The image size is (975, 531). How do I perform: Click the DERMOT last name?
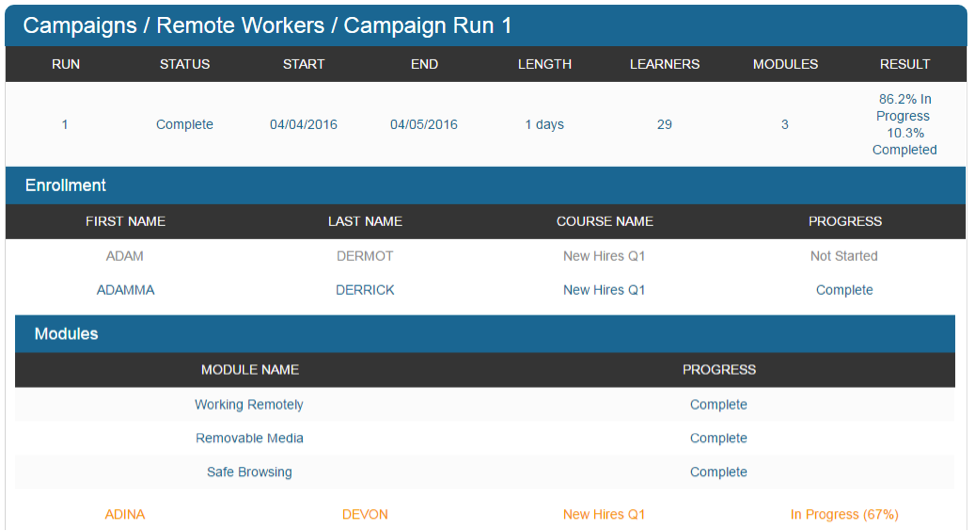[365, 256]
